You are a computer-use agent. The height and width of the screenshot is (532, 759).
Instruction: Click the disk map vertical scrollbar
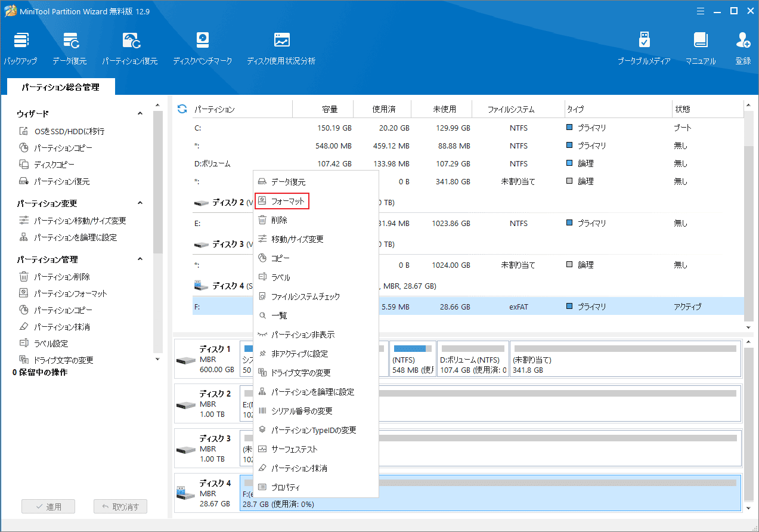[749, 424]
